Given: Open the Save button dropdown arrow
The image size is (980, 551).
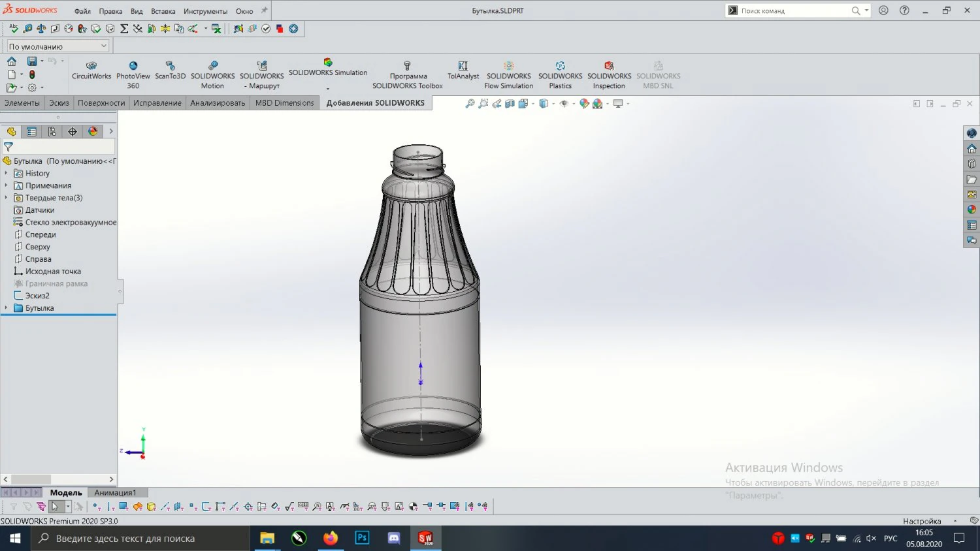Looking at the screenshot, I should (x=42, y=61).
